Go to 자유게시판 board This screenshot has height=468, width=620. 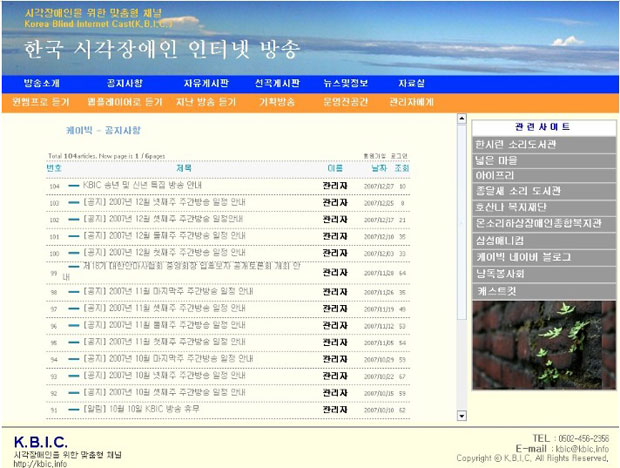coord(205,83)
